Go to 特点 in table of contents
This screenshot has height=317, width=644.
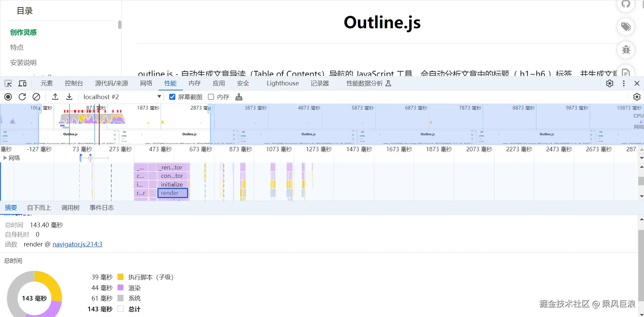[x=17, y=47]
